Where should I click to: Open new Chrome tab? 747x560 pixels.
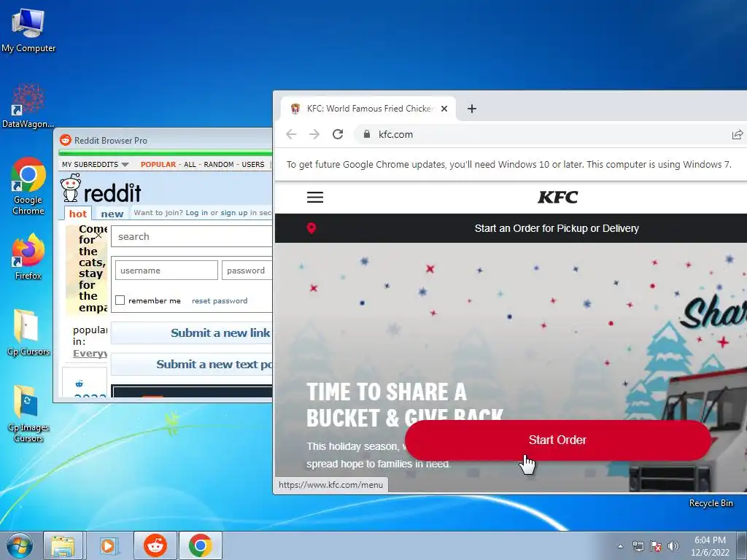point(472,109)
